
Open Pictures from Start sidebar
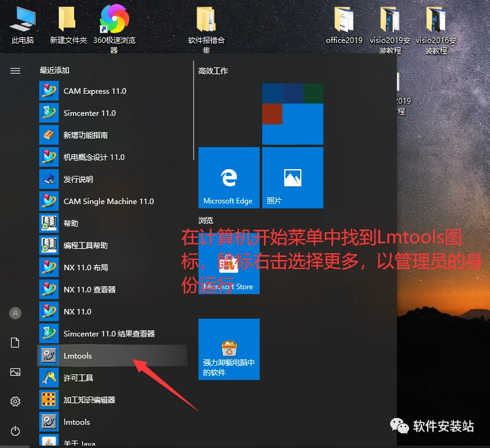[x=15, y=372]
